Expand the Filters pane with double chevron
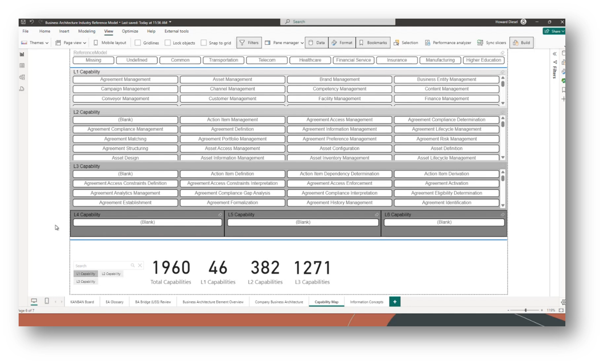The height and width of the screenshot is (364, 603). [555, 54]
